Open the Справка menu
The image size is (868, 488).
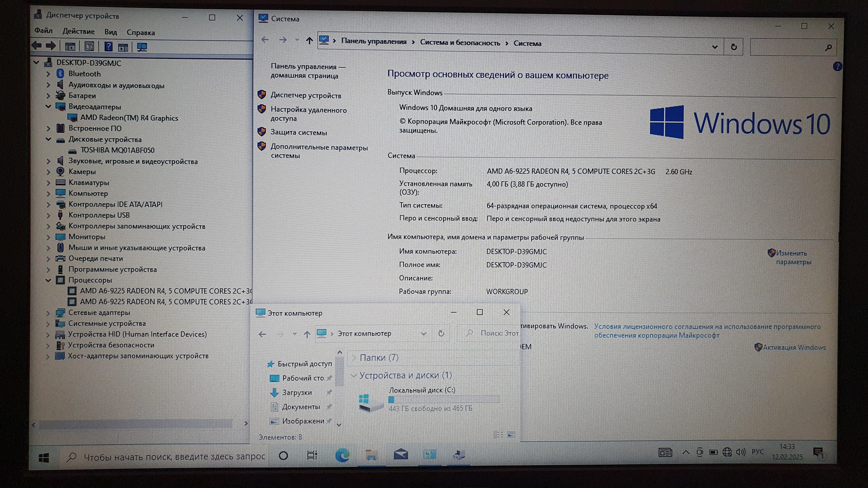pyautogui.click(x=140, y=33)
